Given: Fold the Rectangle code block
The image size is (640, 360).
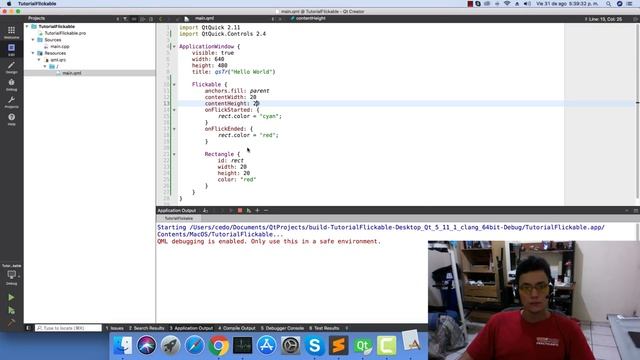Looking at the screenshot, I should pos(174,154).
